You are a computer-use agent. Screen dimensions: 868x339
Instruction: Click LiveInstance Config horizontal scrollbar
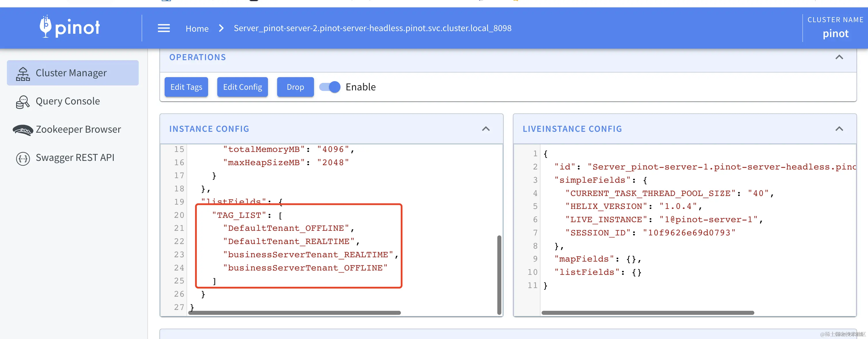647,313
